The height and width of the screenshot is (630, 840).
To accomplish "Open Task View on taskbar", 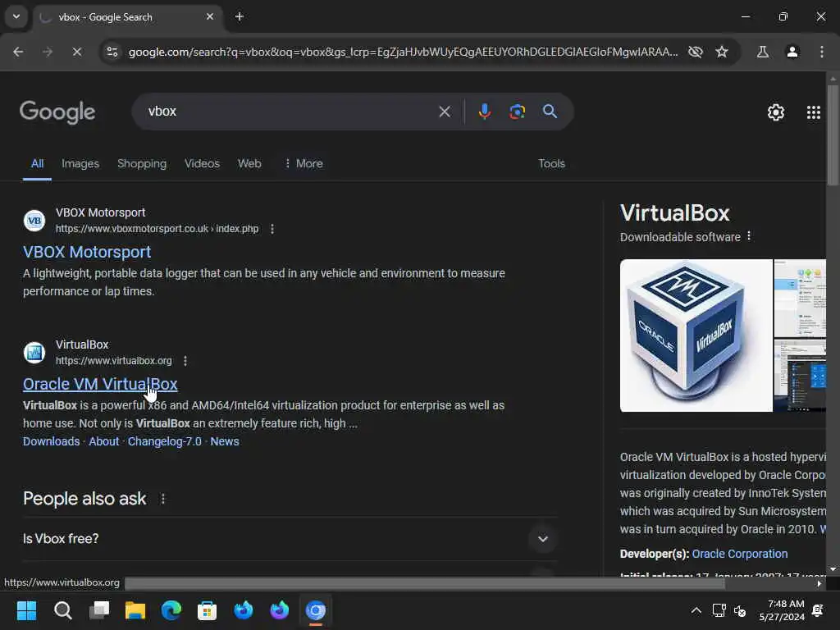I will click(99, 610).
